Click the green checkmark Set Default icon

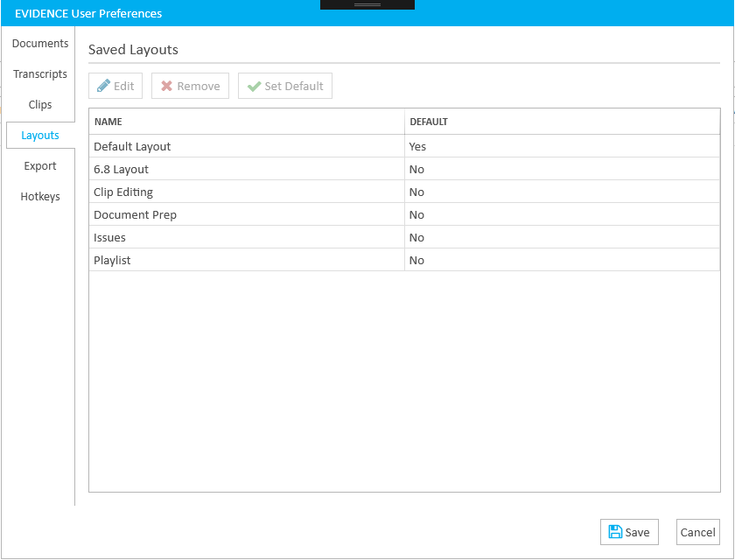254,86
